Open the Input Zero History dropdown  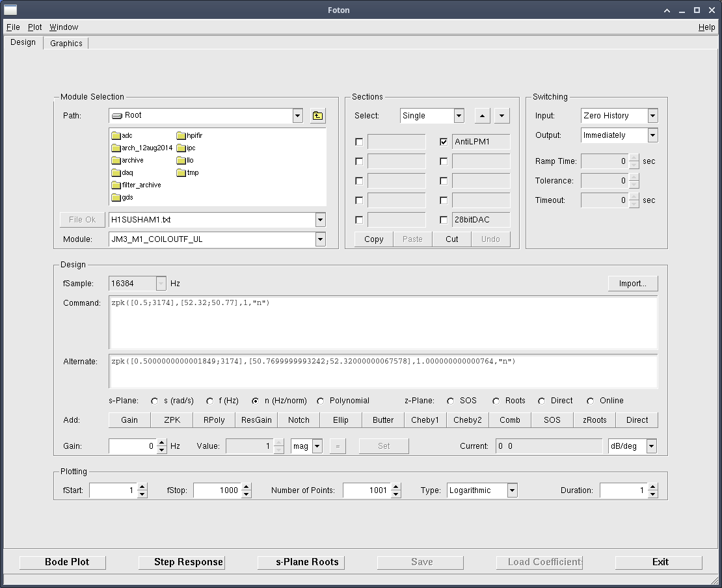point(652,116)
